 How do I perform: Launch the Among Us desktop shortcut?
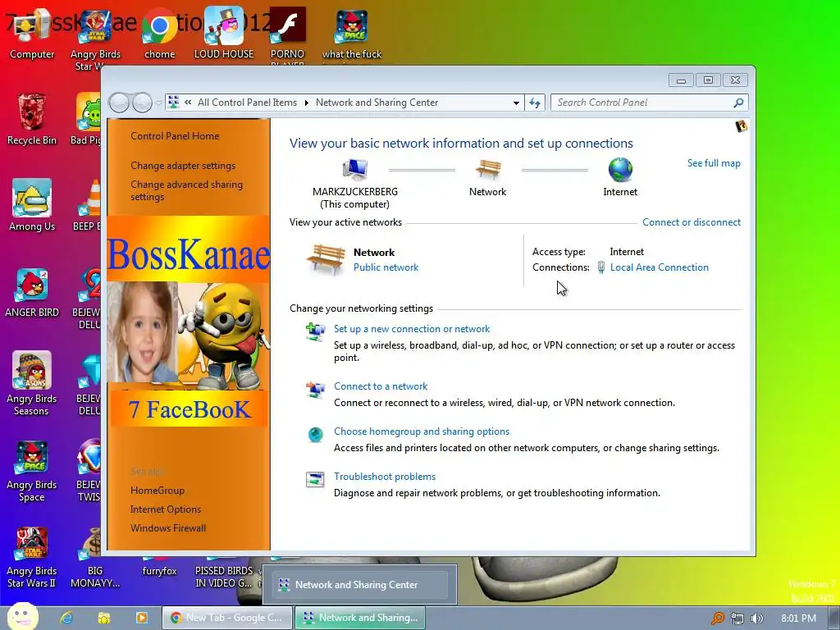pyautogui.click(x=32, y=206)
